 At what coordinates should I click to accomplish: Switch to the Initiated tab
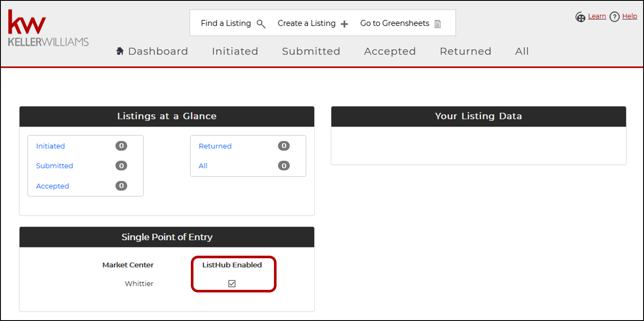[x=235, y=51]
